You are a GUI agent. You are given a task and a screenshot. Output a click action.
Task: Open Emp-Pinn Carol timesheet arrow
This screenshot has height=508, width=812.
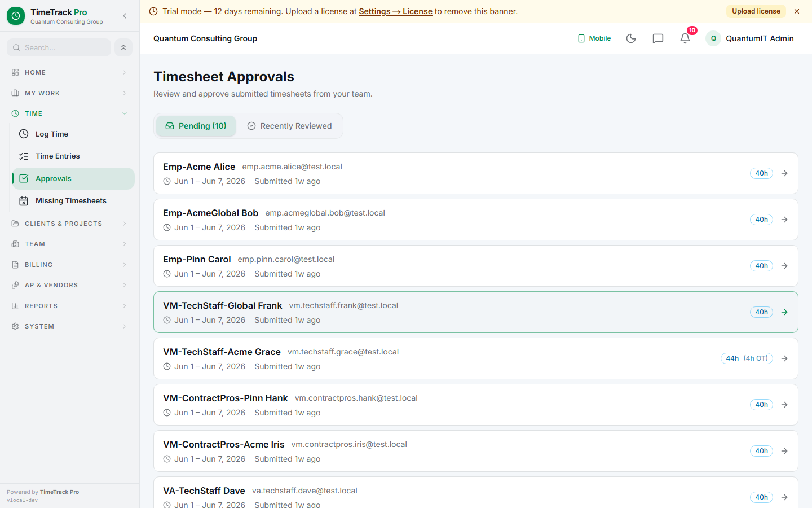point(784,266)
